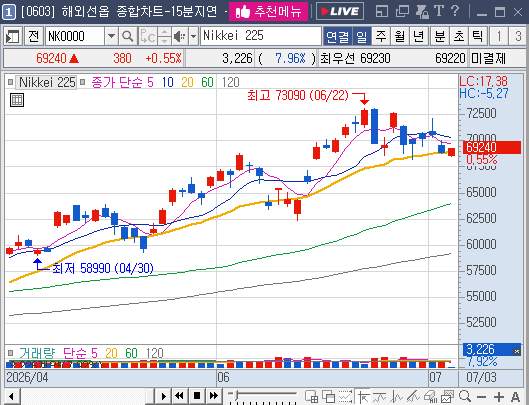Toggle the crosshair cursor tool icon
The height and width of the screenshot is (405, 529).
[363, 397]
